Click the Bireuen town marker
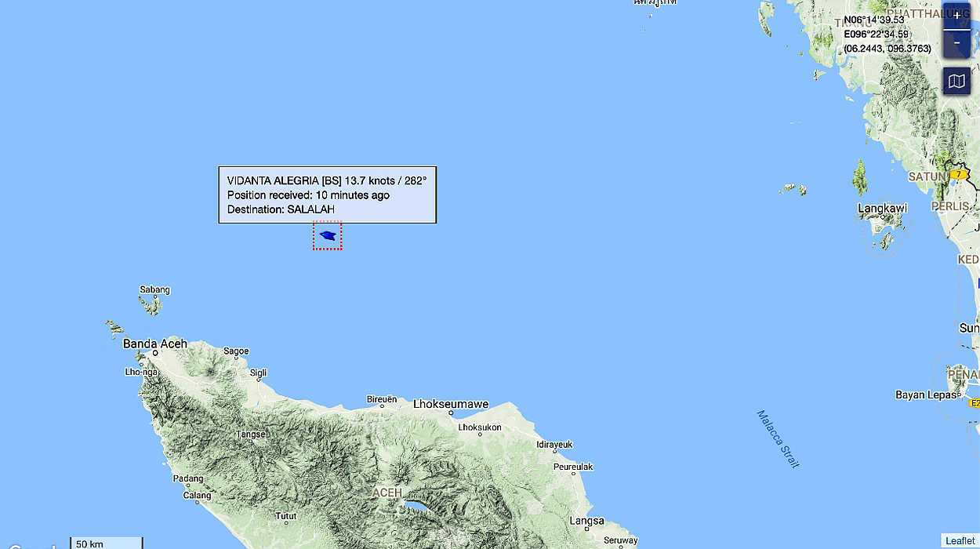 [383, 405]
